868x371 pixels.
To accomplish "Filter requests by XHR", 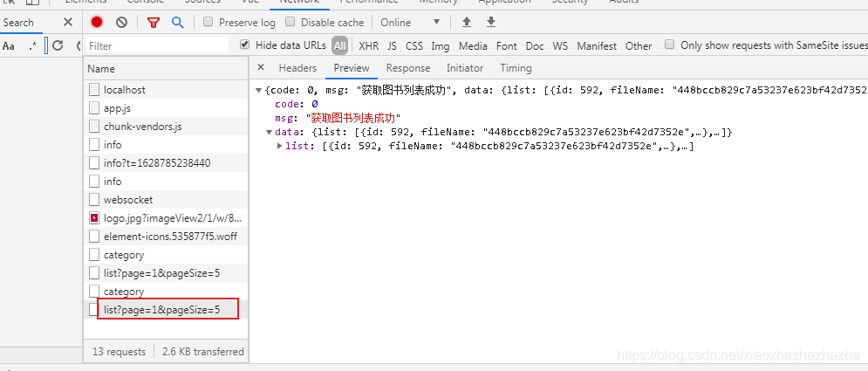I will (x=369, y=46).
